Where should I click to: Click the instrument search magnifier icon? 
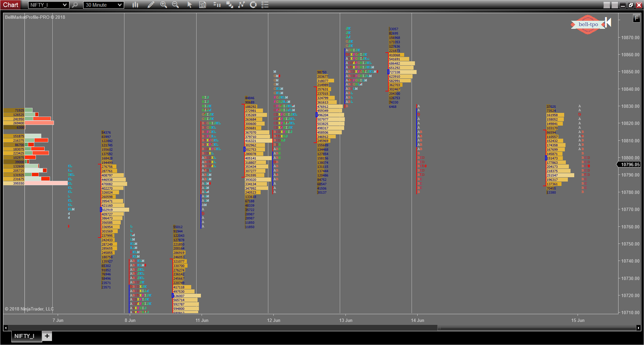tap(75, 5)
